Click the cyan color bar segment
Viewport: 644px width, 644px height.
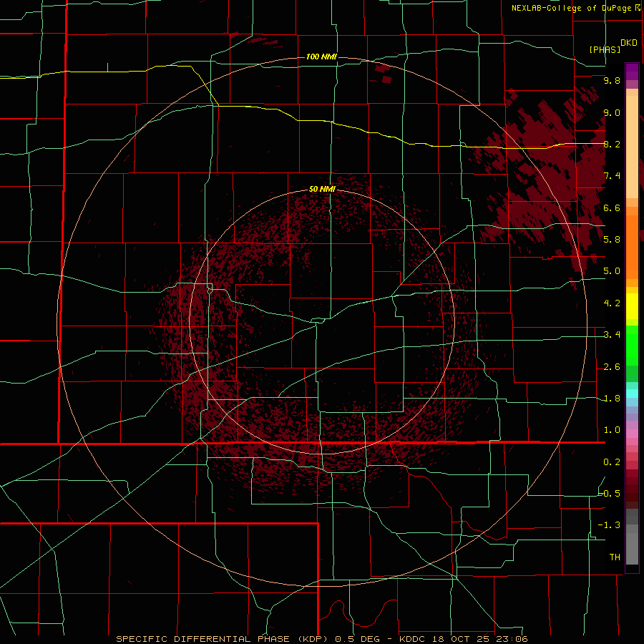click(x=632, y=394)
